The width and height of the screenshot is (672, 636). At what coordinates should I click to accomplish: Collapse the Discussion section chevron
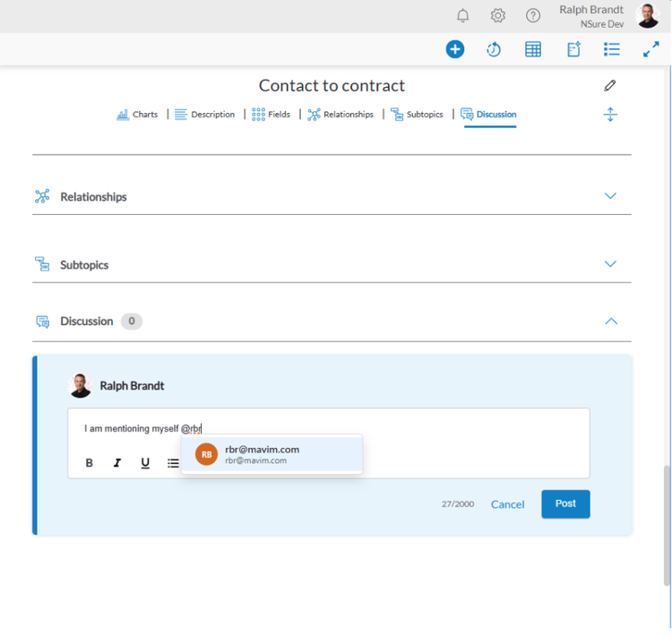(x=611, y=321)
